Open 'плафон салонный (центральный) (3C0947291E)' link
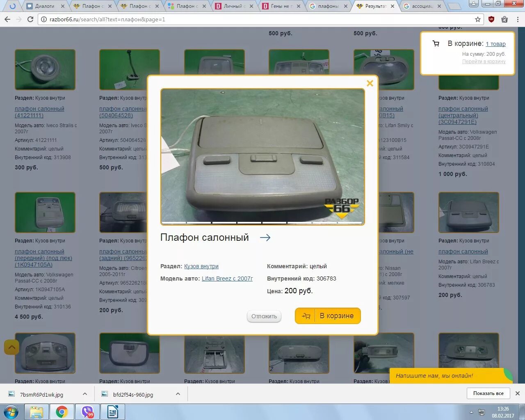Screen dimensions: 525x420 (463, 115)
